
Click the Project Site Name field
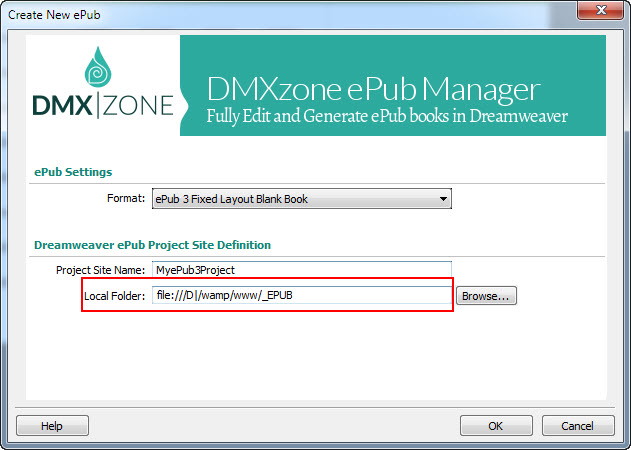pyautogui.click(x=302, y=269)
